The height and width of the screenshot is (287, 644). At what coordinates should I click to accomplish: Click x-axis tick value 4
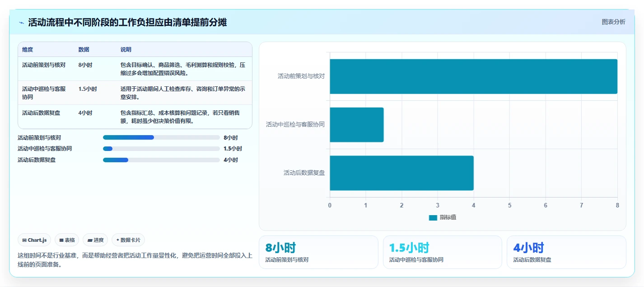click(473, 205)
